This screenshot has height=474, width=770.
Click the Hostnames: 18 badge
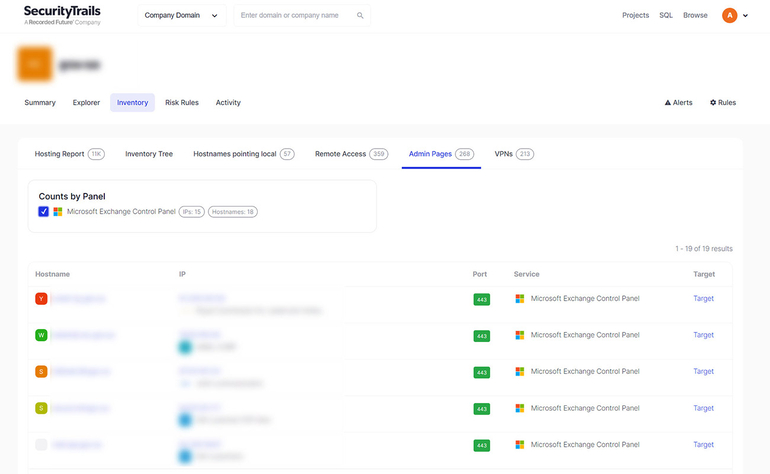click(x=233, y=212)
